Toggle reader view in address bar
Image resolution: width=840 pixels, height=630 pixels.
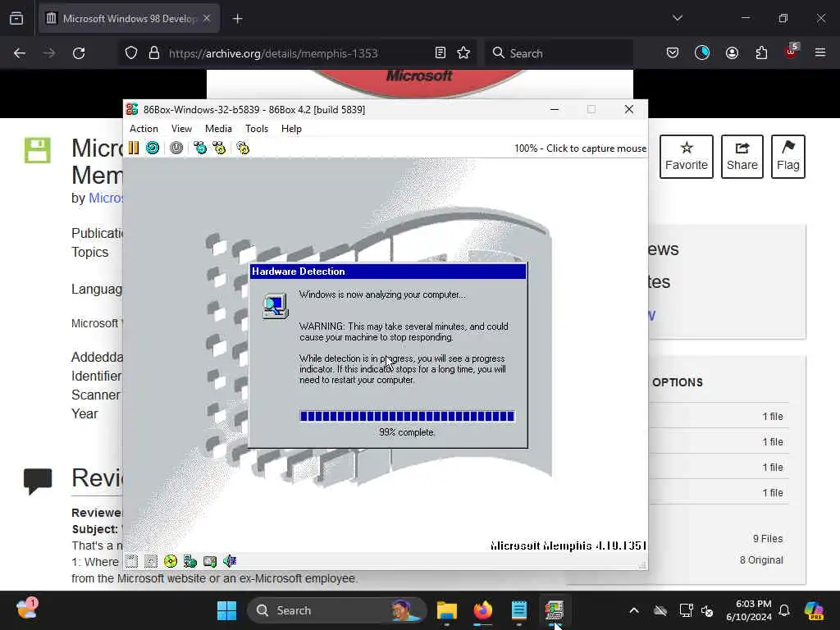[441, 53]
